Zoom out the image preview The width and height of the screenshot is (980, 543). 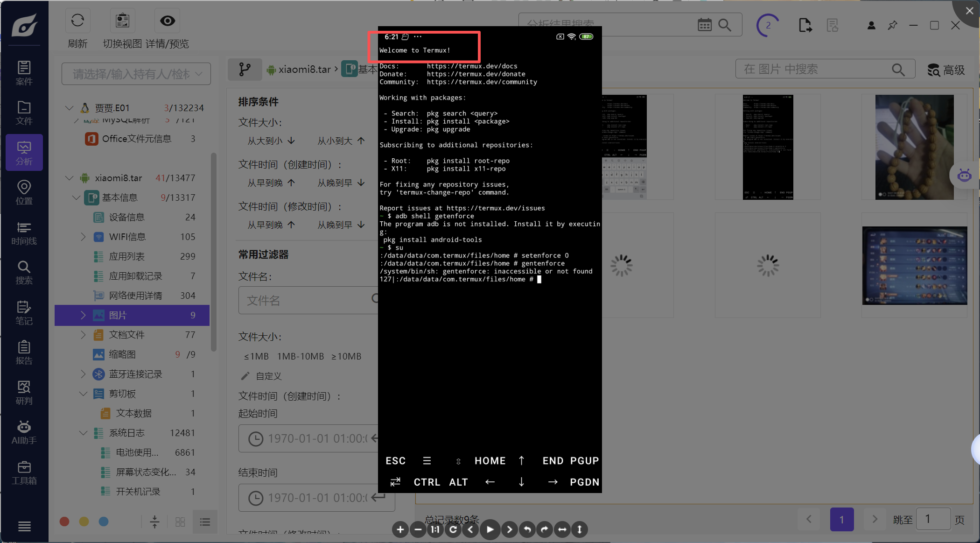click(418, 529)
